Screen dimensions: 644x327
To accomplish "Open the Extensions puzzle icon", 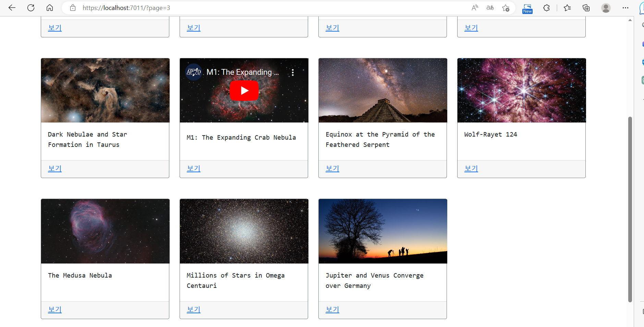I will [546, 8].
